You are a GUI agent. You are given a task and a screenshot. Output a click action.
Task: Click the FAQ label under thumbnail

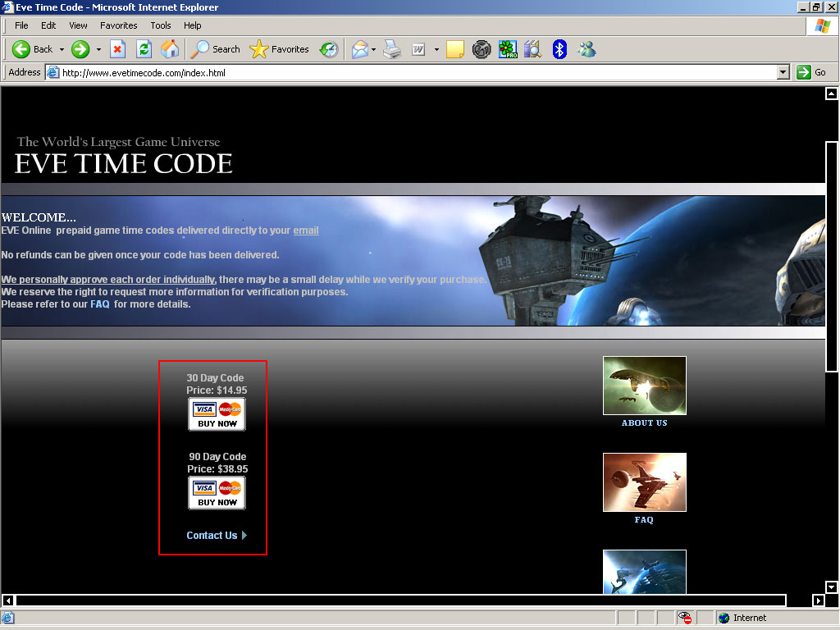click(x=644, y=519)
